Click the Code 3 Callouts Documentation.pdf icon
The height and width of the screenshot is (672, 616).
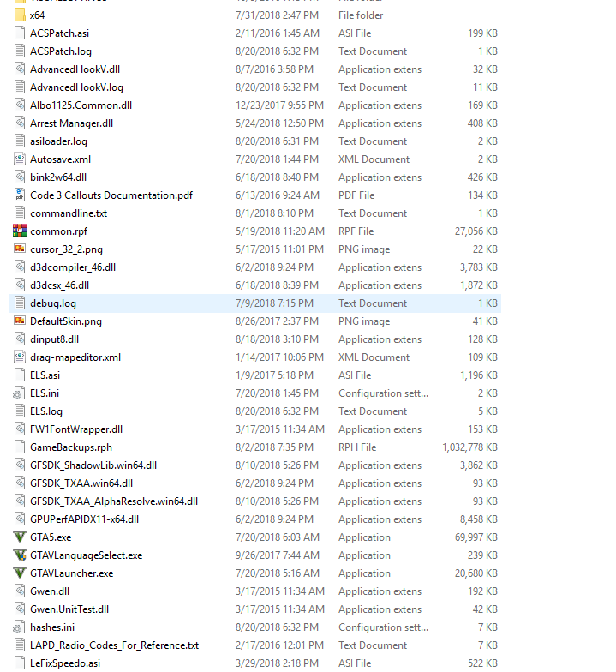pyautogui.click(x=20, y=195)
